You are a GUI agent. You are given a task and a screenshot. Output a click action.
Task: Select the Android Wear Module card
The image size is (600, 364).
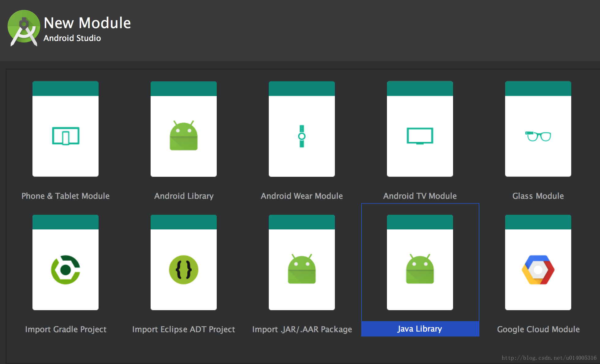click(302, 129)
